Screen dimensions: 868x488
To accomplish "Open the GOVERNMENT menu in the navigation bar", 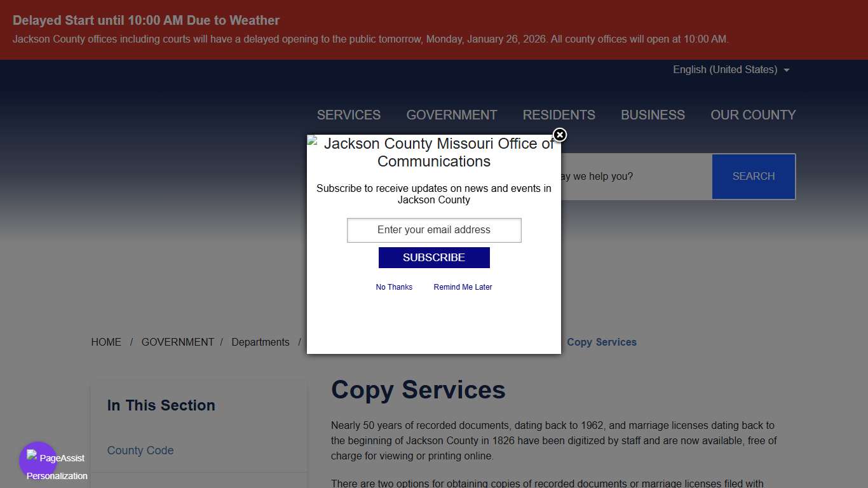I will [451, 114].
